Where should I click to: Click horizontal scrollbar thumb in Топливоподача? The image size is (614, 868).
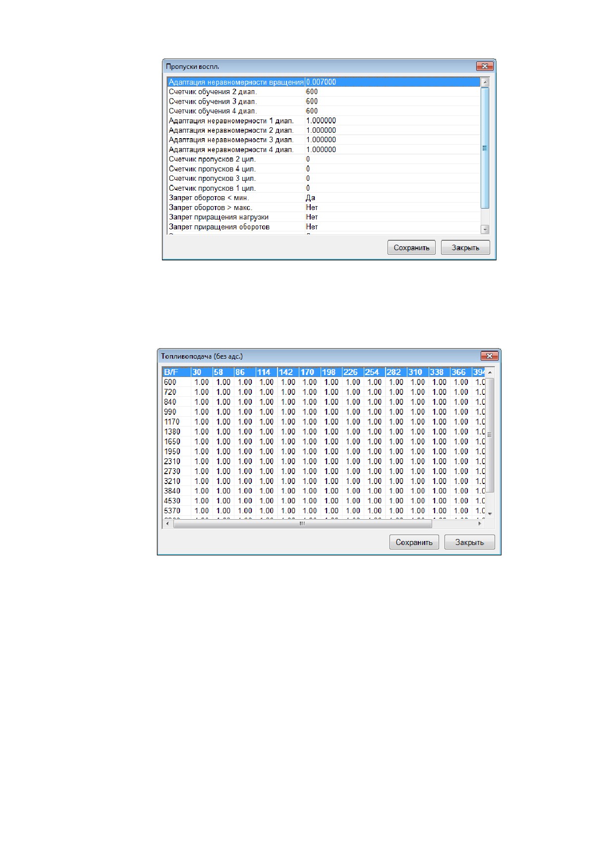click(302, 524)
